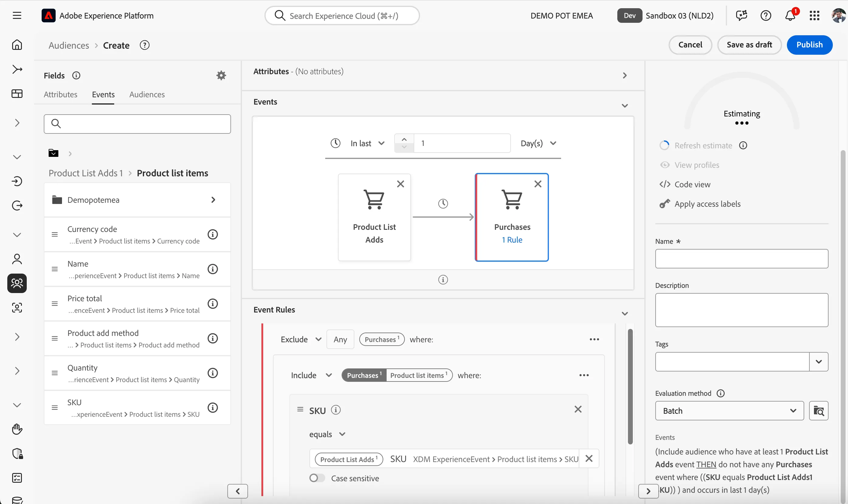Show info for Price total field
848x504 pixels.
(x=212, y=304)
